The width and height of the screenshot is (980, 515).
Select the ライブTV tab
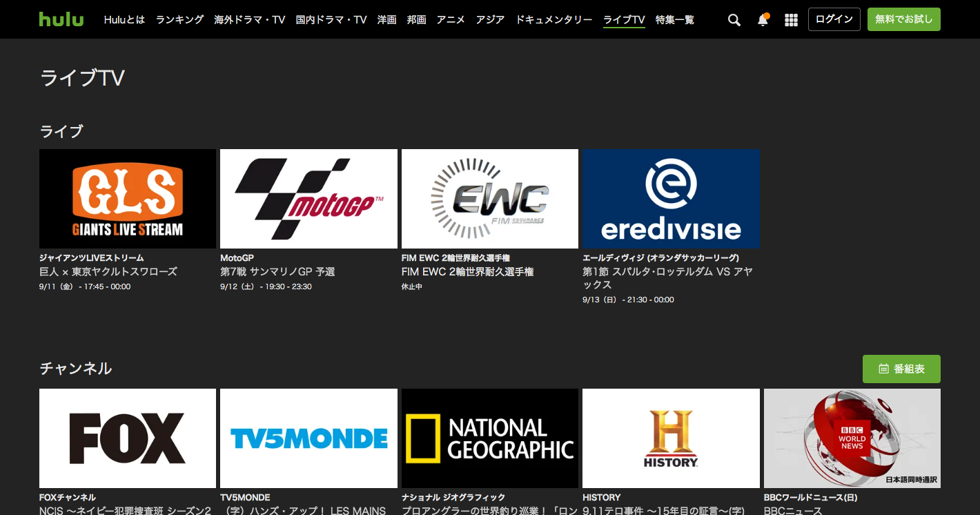[x=624, y=19]
